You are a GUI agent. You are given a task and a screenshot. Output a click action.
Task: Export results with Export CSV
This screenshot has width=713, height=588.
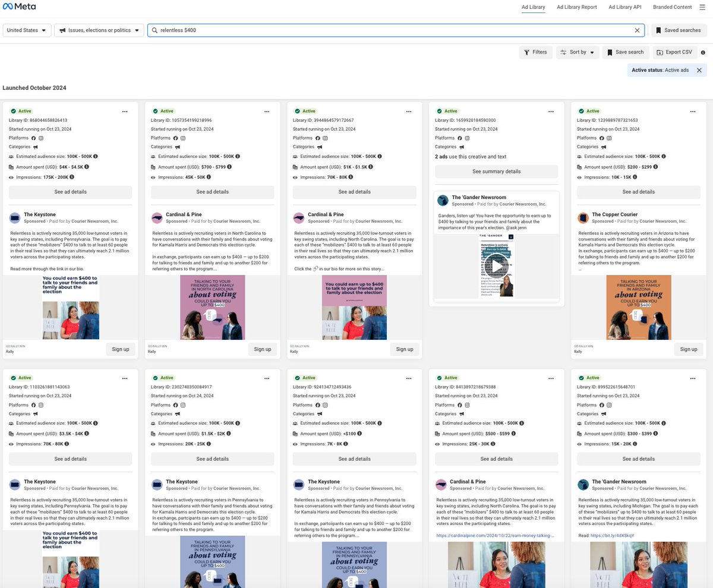(x=675, y=52)
